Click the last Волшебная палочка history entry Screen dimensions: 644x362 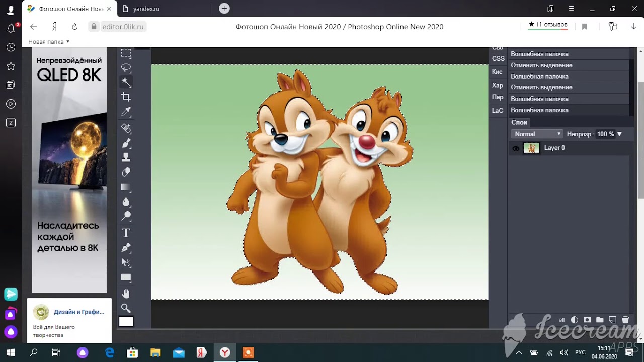click(539, 110)
